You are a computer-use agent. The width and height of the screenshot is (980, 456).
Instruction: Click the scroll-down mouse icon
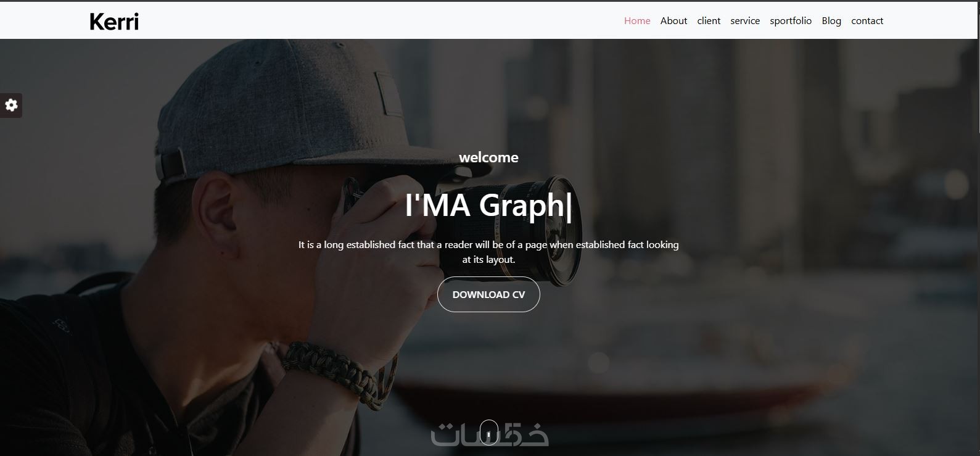tap(489, 433)
